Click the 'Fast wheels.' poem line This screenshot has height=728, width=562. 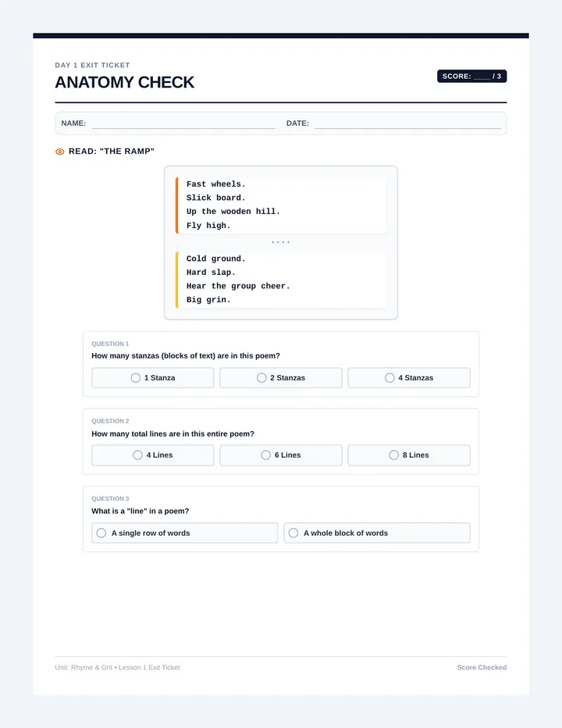[x=215, y=184]
